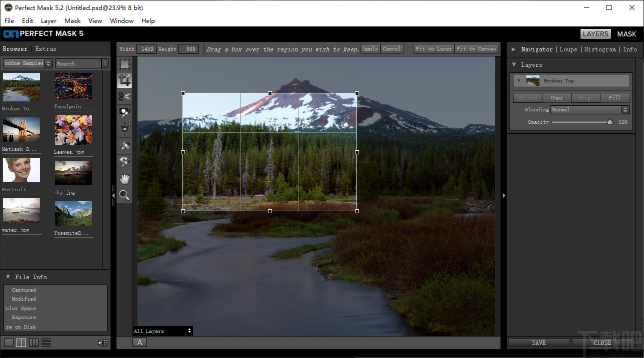Viewport: 644px width, 358px height.
Task: Click the Fit to Canvas button
Action: pos(476,49)
